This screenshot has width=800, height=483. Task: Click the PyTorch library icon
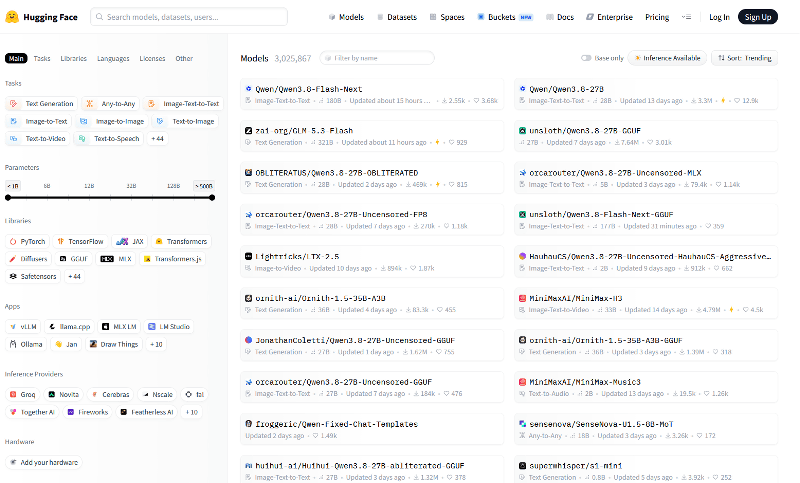pos(13,241)
